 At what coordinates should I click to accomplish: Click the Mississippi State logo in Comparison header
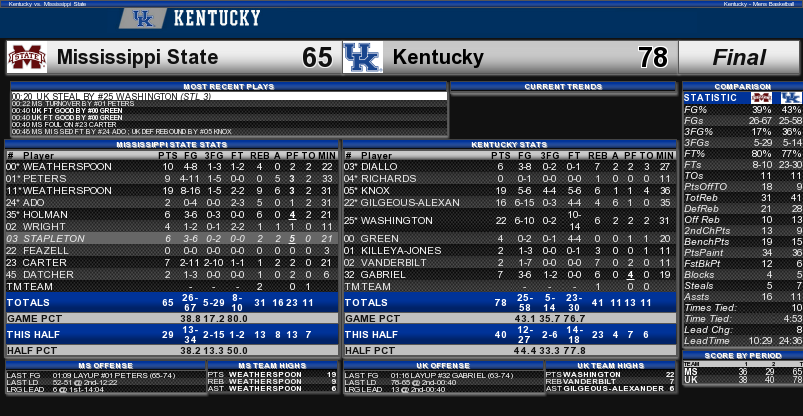(x=761, y=98)
